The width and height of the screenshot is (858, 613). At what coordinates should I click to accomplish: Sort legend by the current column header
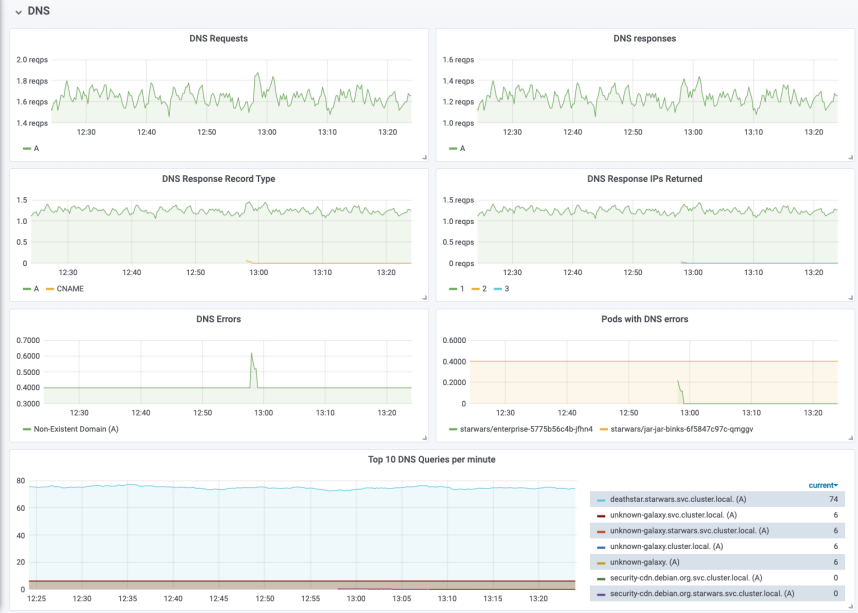point(823,485)
